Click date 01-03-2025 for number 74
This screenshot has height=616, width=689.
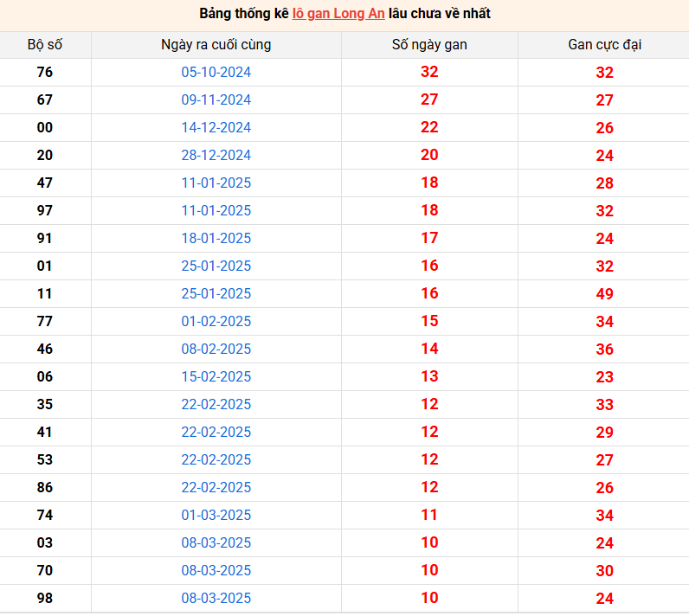[216, 515]
